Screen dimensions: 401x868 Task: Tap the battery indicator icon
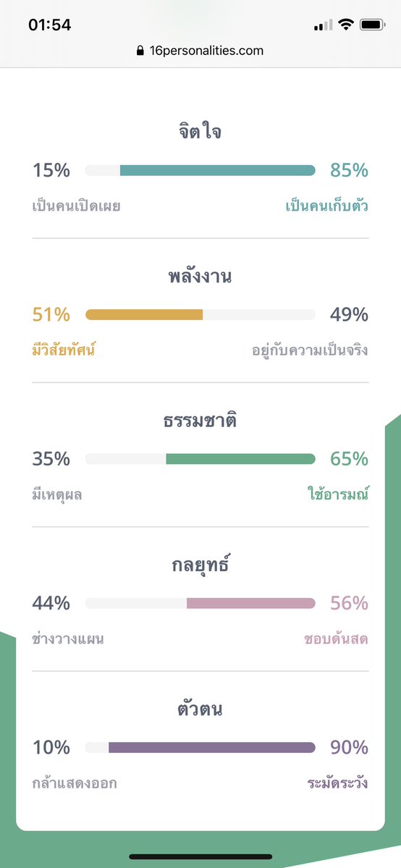click(x=373, y=25)
